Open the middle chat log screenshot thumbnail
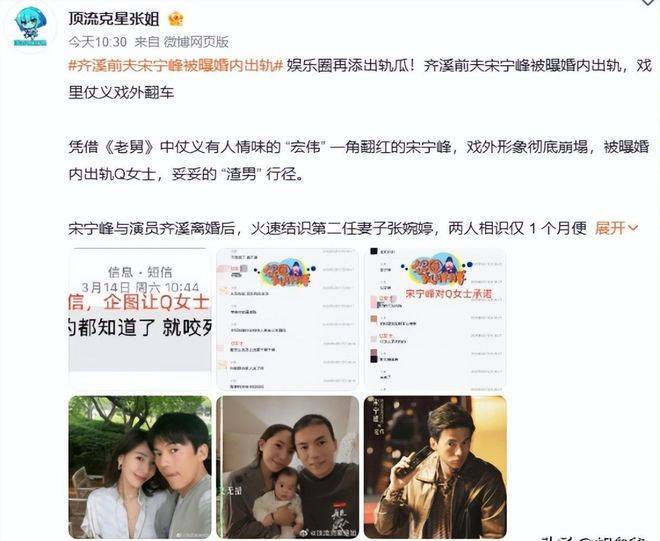The height and width of the screenshot is (541, 660). 287,318
